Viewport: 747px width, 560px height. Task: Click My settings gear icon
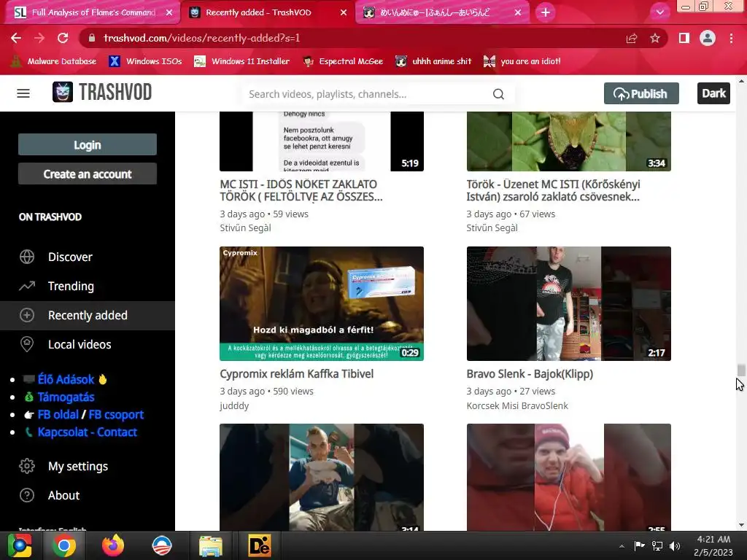[27, 466]
